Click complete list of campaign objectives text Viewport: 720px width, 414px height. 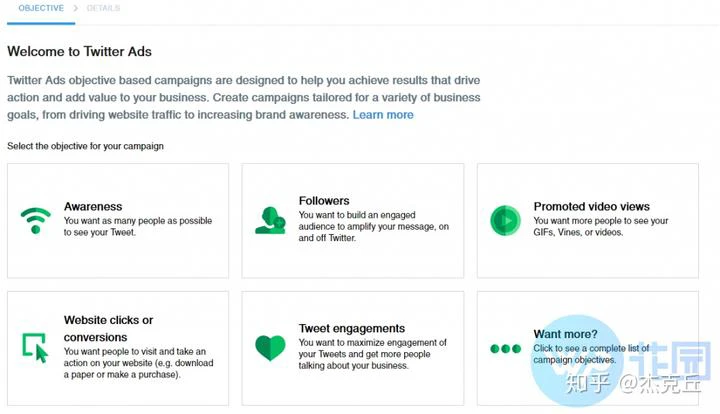591,354
